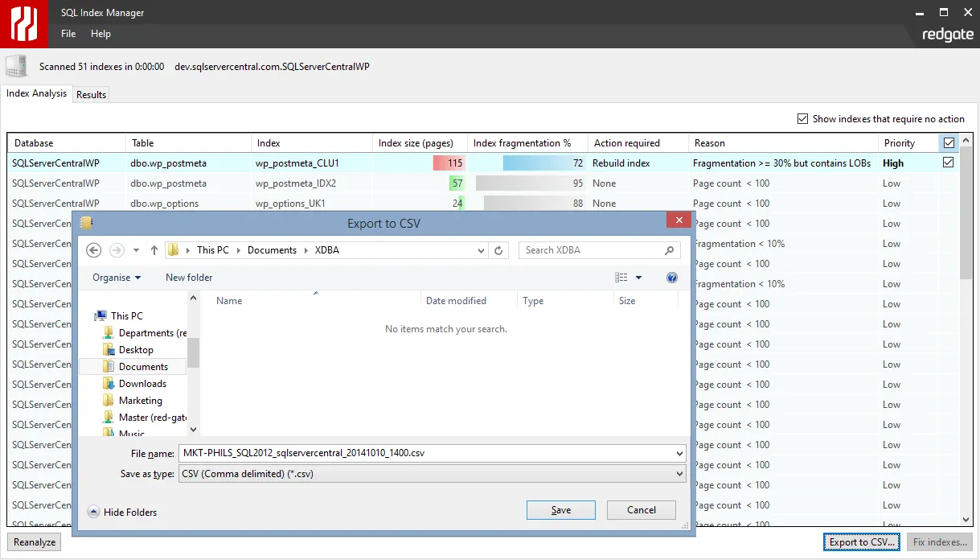Click the Hide Folders arrow icon
The height and width of the screenshot is (560, 980).
click(x=94, y=512)
